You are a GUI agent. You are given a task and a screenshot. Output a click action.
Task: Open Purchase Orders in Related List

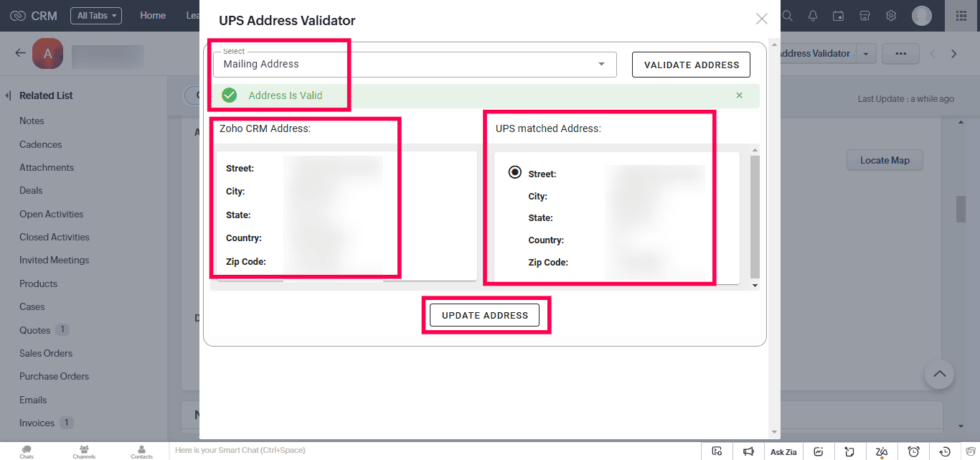coord(54,376)
